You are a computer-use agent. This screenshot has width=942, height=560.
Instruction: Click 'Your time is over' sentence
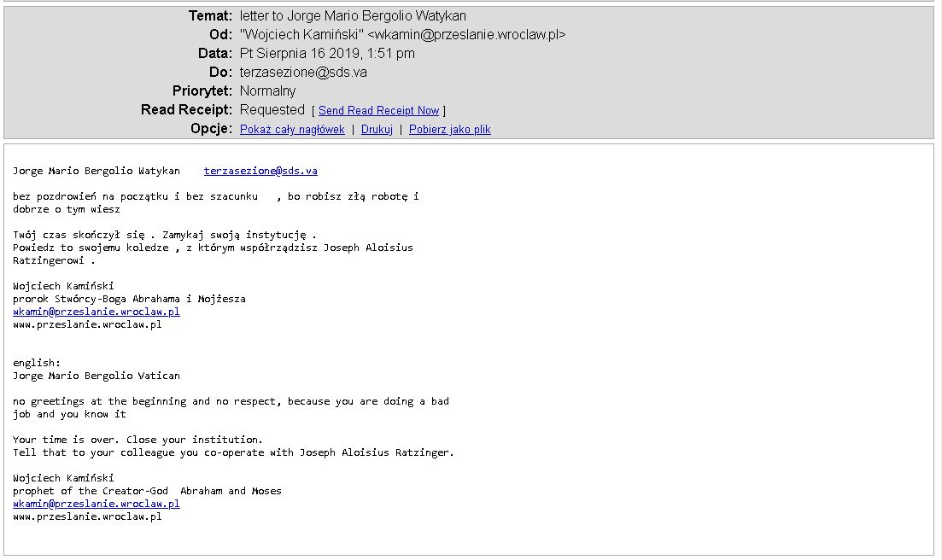67,440
